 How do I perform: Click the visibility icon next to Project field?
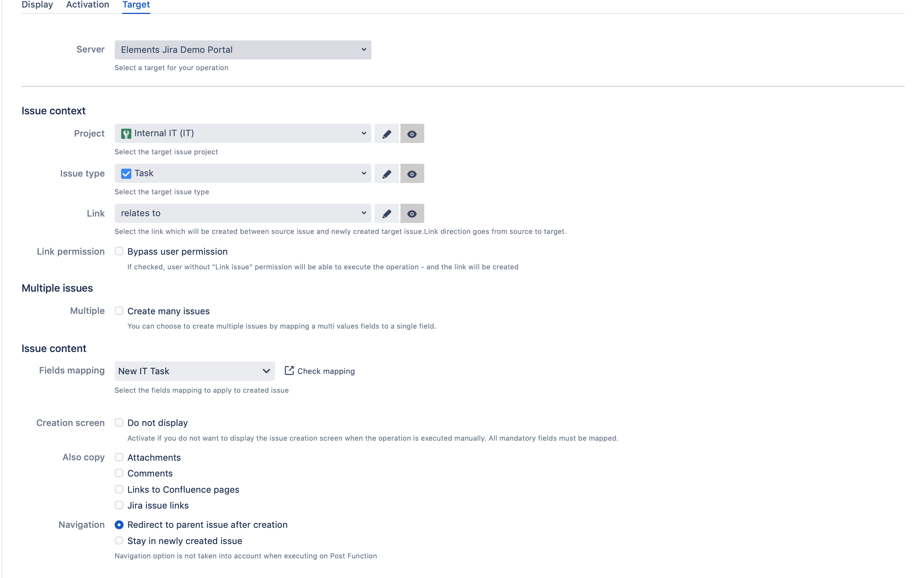412,133
